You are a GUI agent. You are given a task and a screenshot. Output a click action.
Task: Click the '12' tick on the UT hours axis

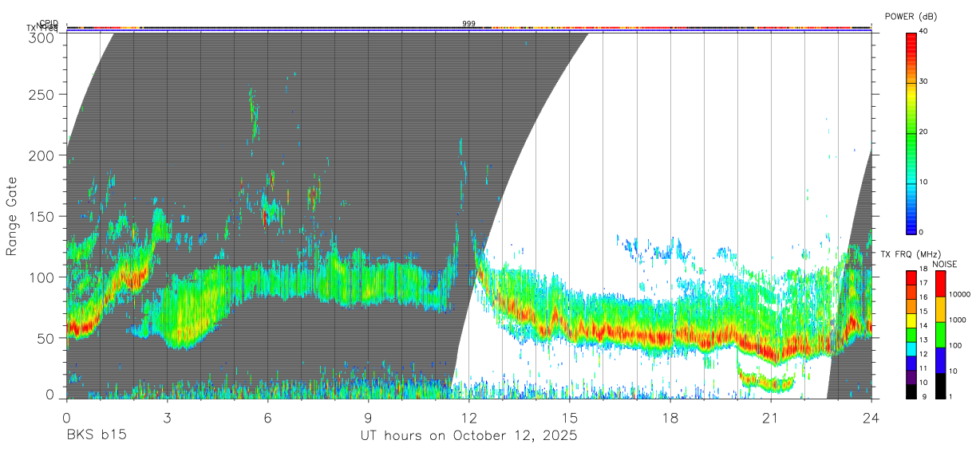468,418
